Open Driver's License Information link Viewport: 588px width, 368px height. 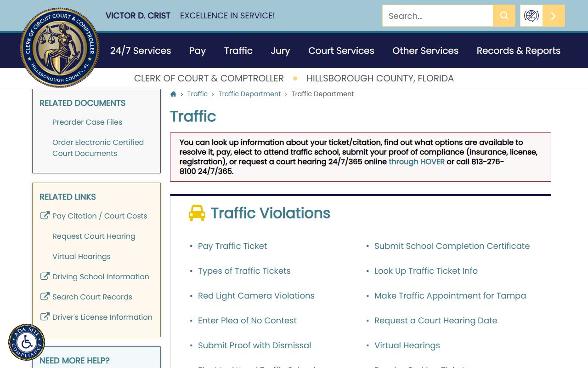102,317
